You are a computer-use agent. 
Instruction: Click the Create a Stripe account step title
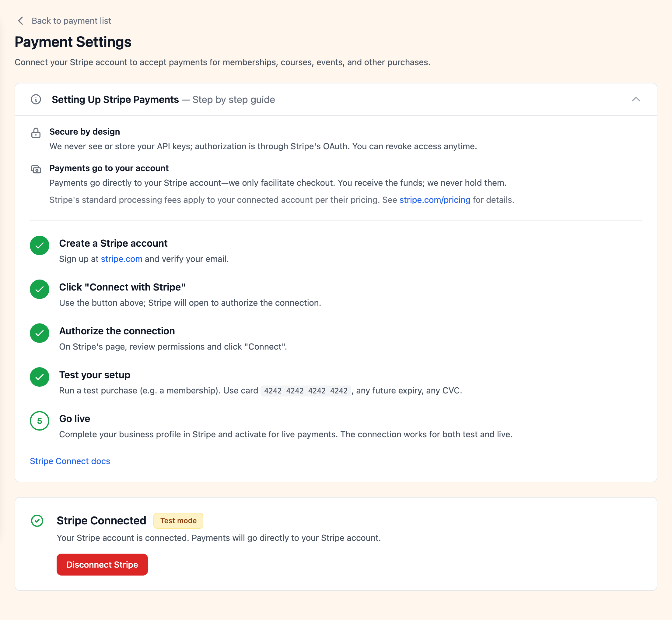pyautogui.click(x=113, y=244)
